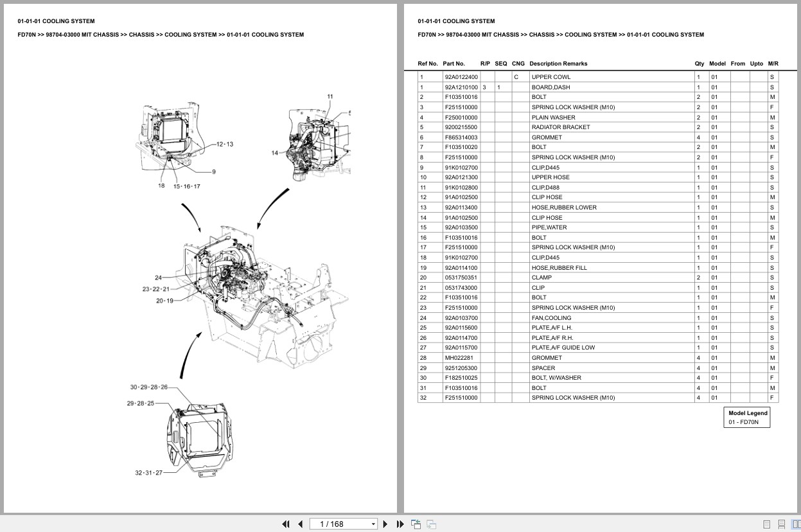Click the Qty column header

point(700,64)
